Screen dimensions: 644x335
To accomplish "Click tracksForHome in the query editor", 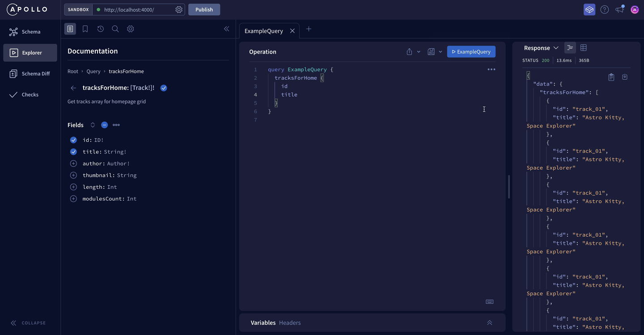I will 296,78.
